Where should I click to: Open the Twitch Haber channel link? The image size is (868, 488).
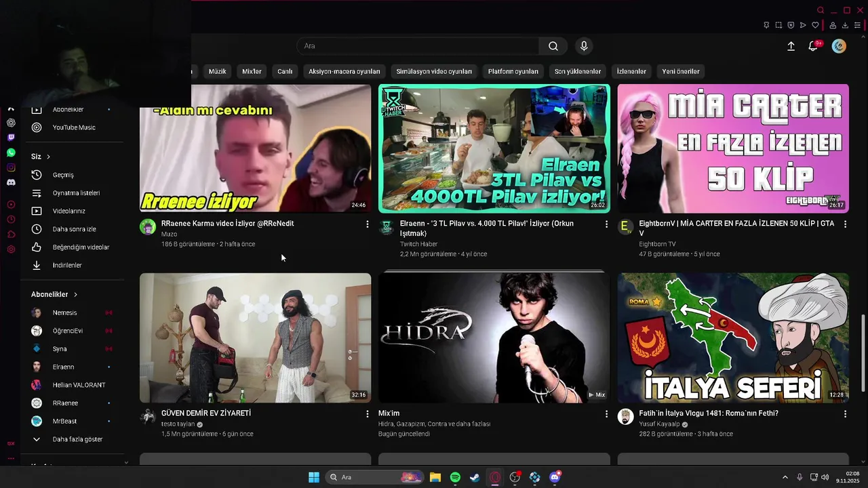(418, 244)
